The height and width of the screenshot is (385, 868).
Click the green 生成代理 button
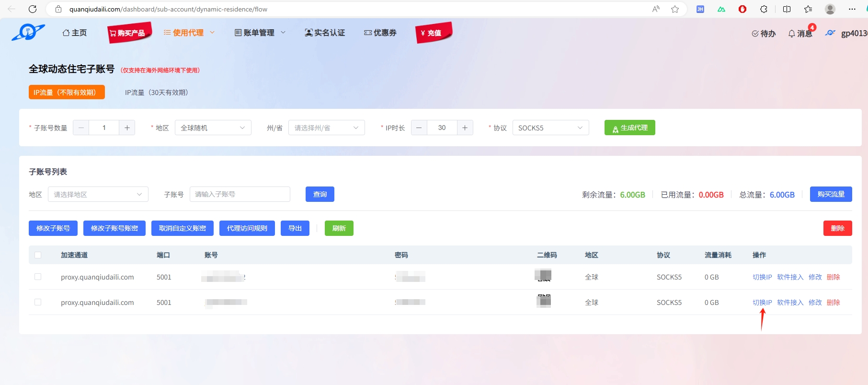point(629,128)
